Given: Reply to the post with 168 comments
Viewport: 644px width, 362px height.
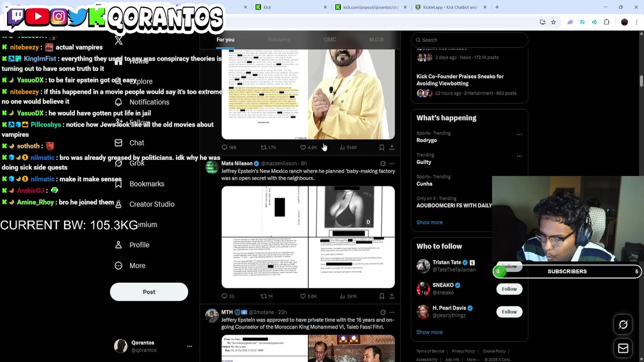Looking at the screenshot, I should pos(229,147).
